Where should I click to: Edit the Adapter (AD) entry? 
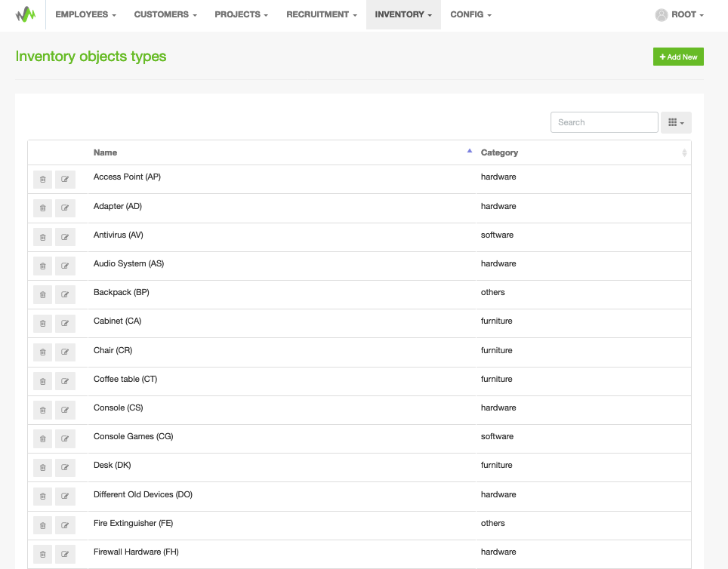(x=65, y=208)
